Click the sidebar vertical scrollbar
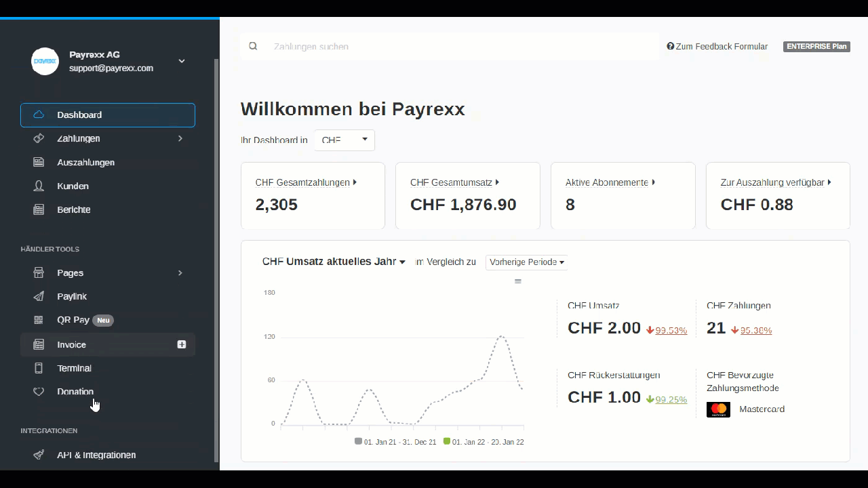The height and width of the screenshot is (488, 868). point(216,259)
